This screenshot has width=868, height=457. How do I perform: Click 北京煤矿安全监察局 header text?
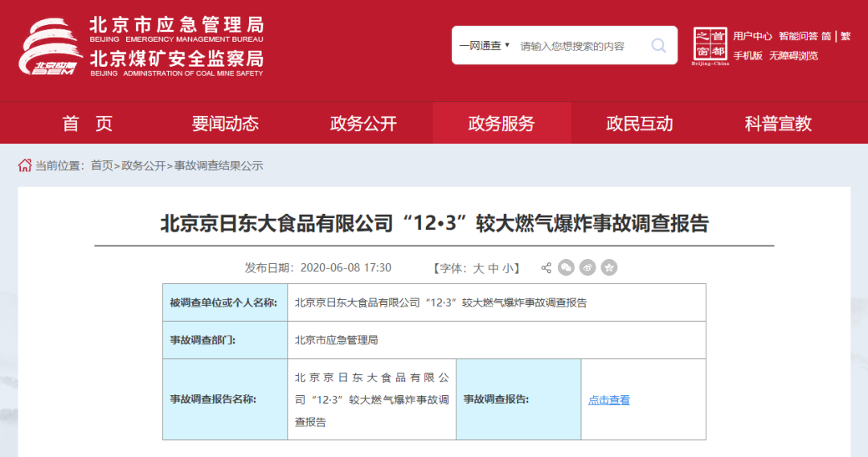point(177,59)
